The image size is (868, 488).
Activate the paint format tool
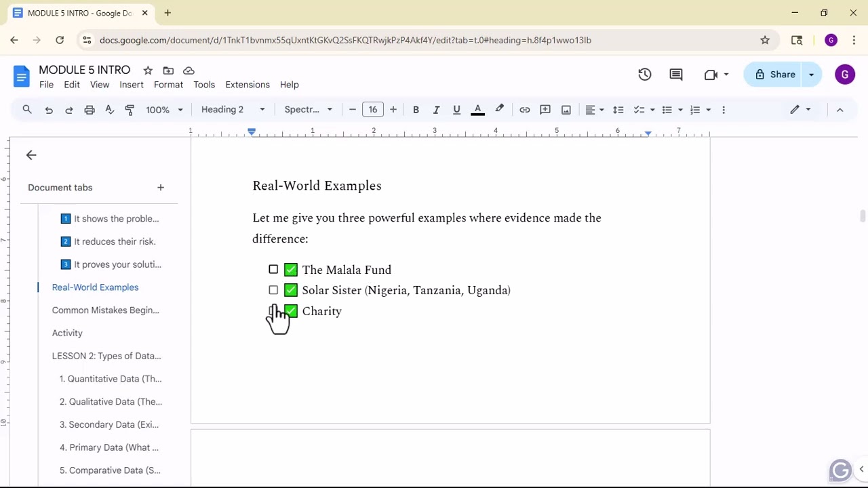(130, 110)
